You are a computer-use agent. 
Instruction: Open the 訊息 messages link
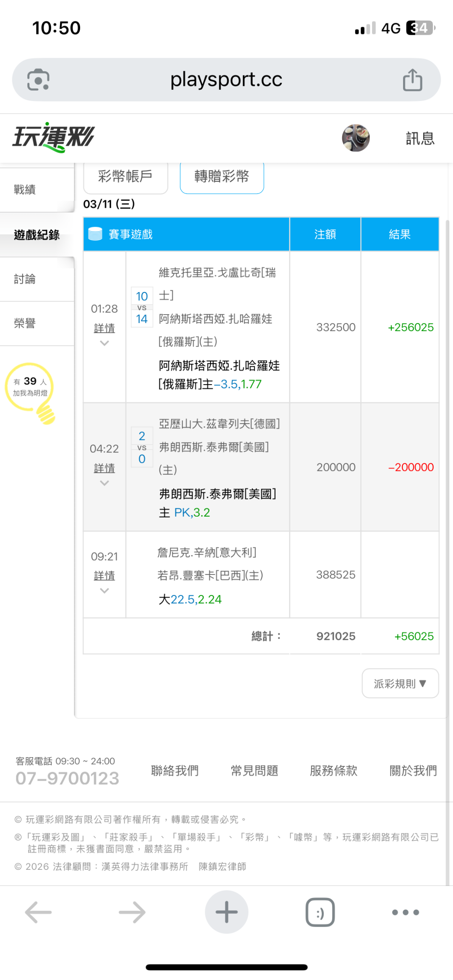[x=420, y=138]
